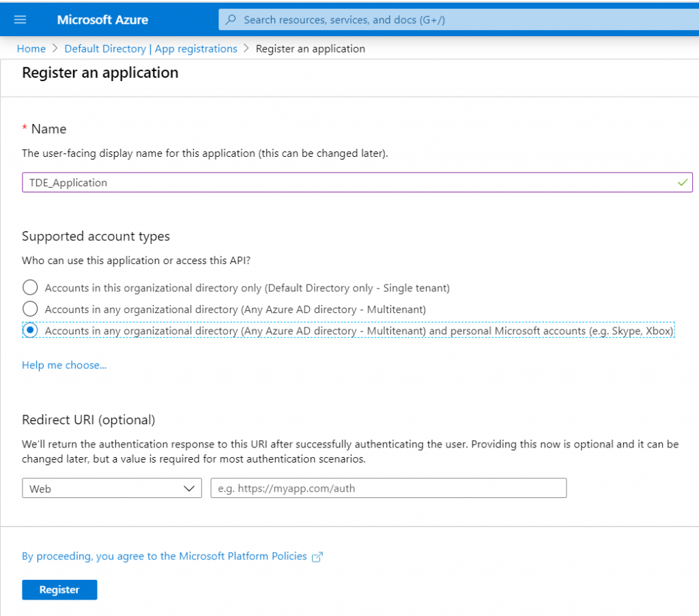Click the Microsoft Azure logo
Image resolution: width=699 pixels, height=616 pixels.
(x=102, y=19)
